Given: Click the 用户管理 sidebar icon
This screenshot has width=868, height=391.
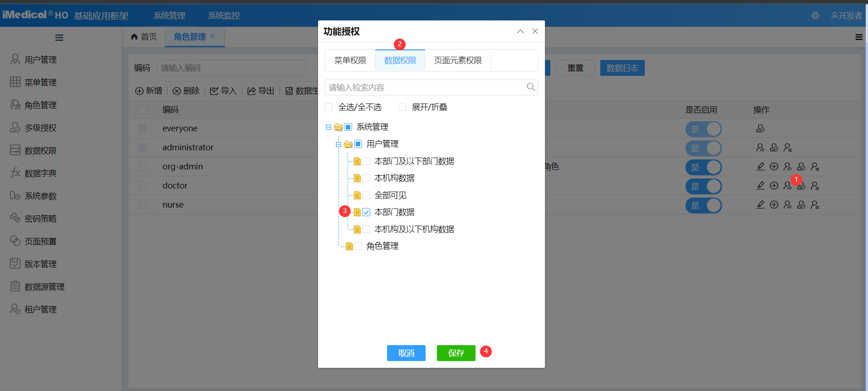Looking at the screenshot, I should tap(15, 59).
